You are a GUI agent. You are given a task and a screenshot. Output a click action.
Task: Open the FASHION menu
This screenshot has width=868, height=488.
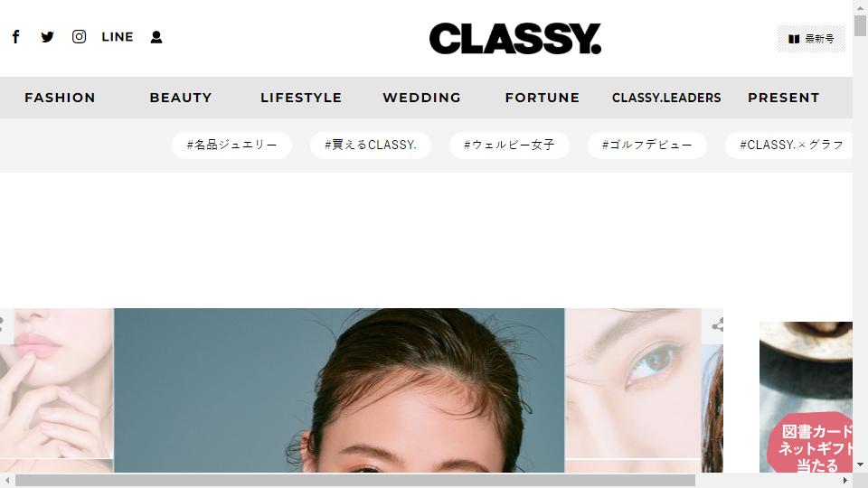[60, 98]
